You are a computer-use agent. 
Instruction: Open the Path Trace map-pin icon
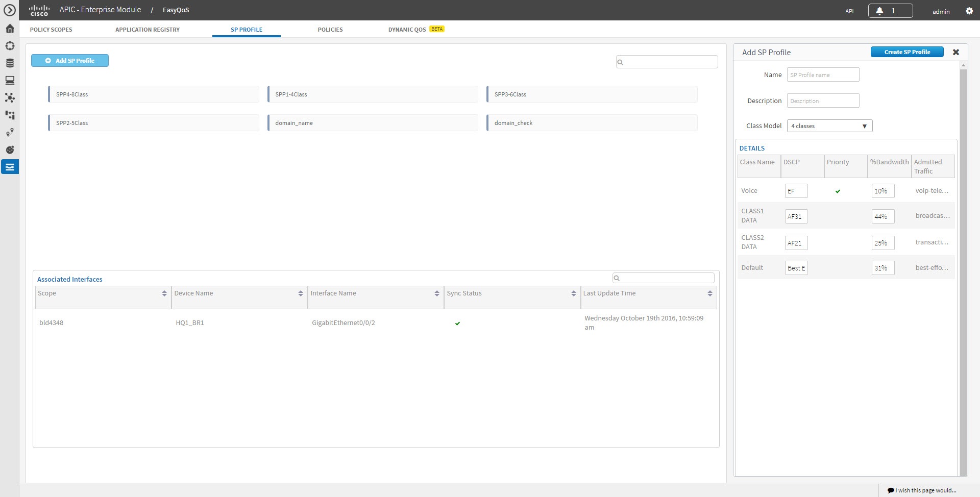(10, 132)
